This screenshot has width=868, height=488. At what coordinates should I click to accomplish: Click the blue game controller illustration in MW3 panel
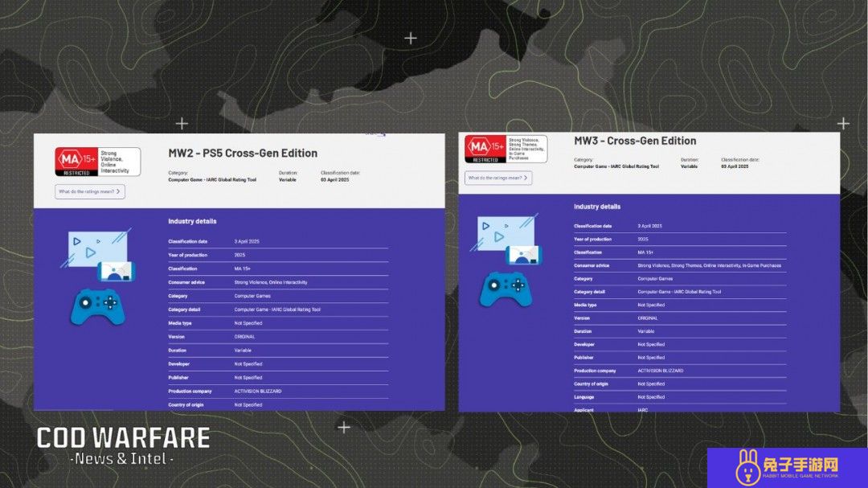coord(506,289)
